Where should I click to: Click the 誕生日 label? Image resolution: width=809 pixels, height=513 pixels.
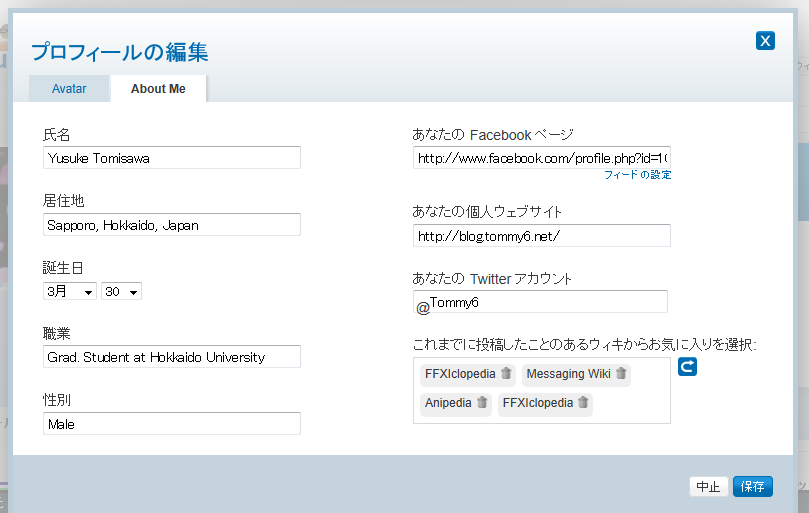click(x=63, y=268)
